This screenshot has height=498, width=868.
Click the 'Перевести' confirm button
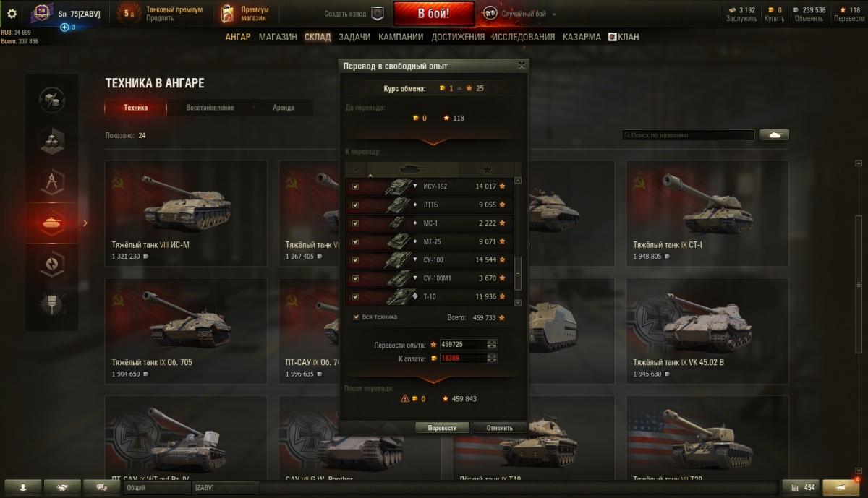pos(442,428)
